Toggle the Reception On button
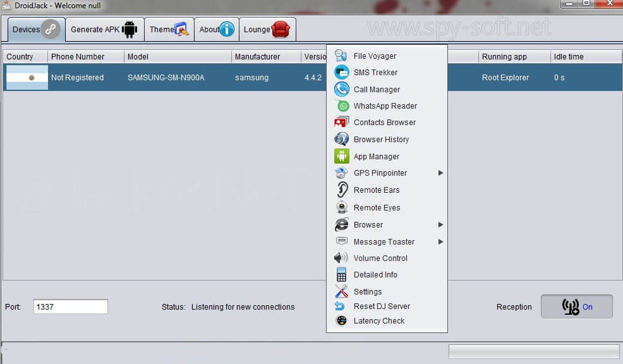Image resolution: width=623 pixels, height=364 pixels. click(576, 307)
